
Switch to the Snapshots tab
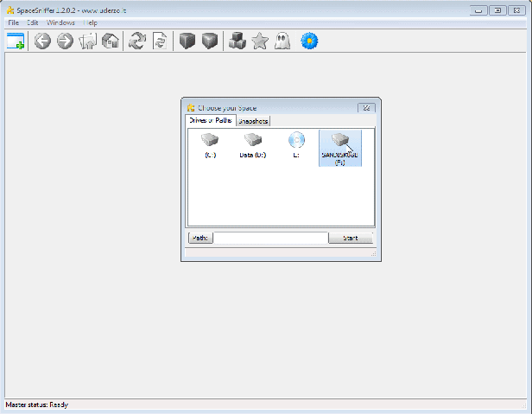254,122
